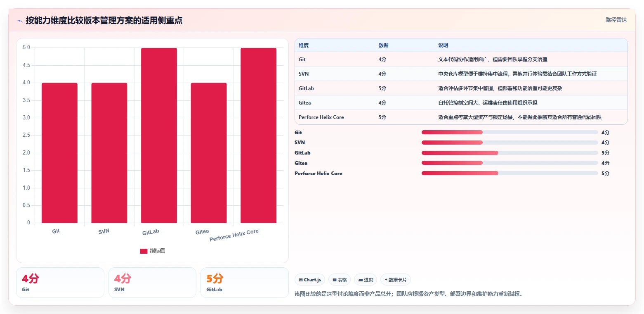Click the 该图比较的是选型讨论维度 footnote
Image resolution: width=644 pixels, height=314 pixels.
408,294
